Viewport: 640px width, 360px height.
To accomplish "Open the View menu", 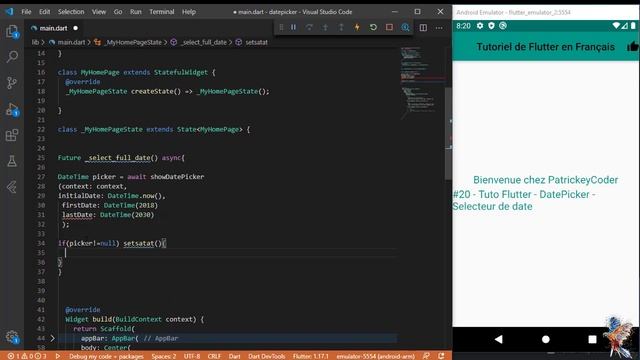I will pyautogui.click(x=99, y=12).
